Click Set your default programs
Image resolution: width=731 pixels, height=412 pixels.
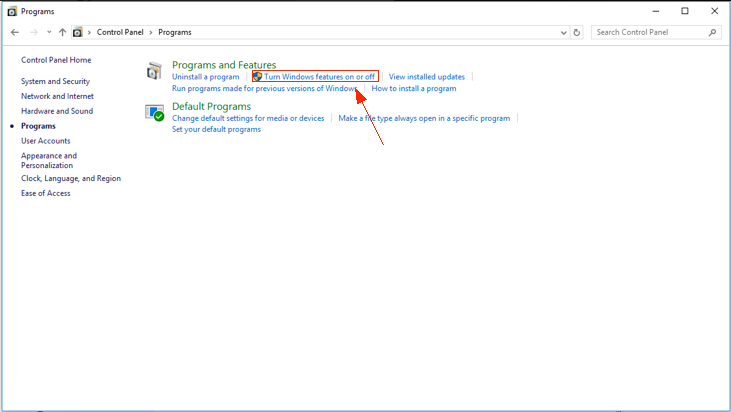click(x=216, y=129)
